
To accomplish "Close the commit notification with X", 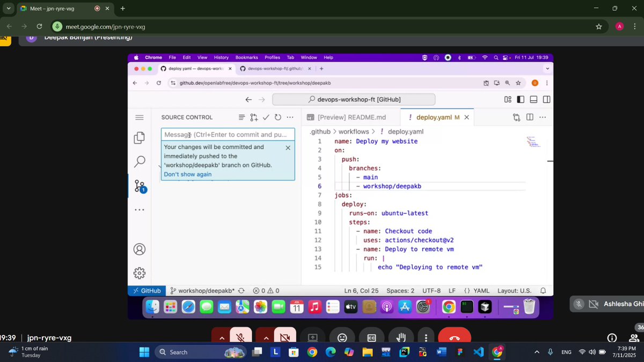I will [288, 147].
